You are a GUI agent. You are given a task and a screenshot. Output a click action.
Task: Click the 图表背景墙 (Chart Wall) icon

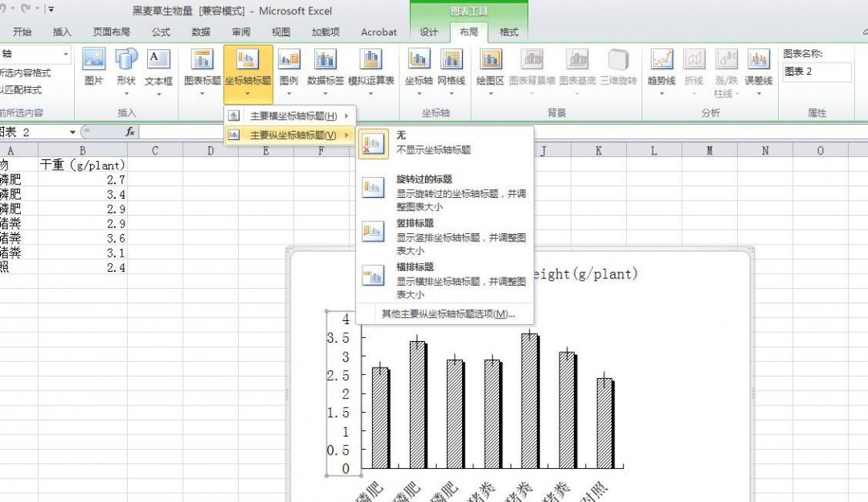coord(532,60)
